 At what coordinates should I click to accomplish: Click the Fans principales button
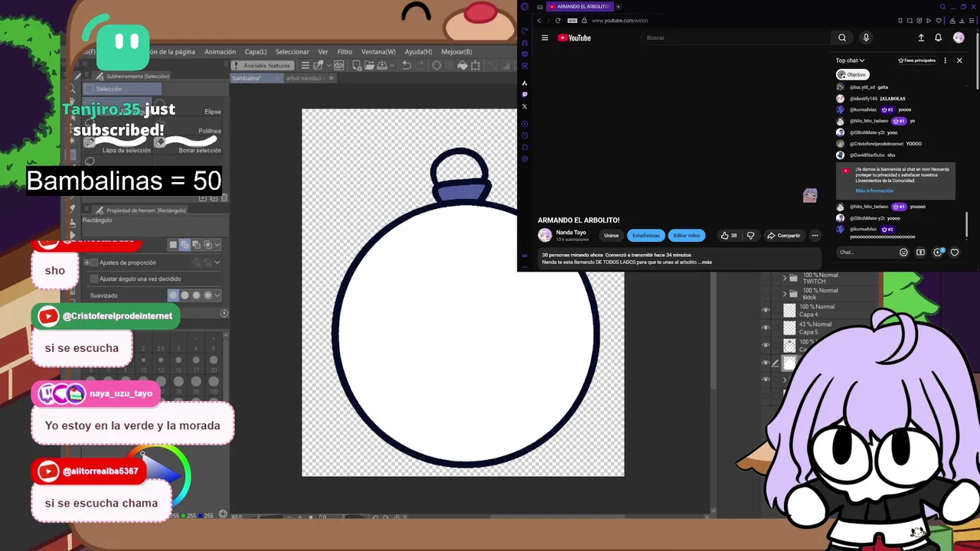[917, 60]
